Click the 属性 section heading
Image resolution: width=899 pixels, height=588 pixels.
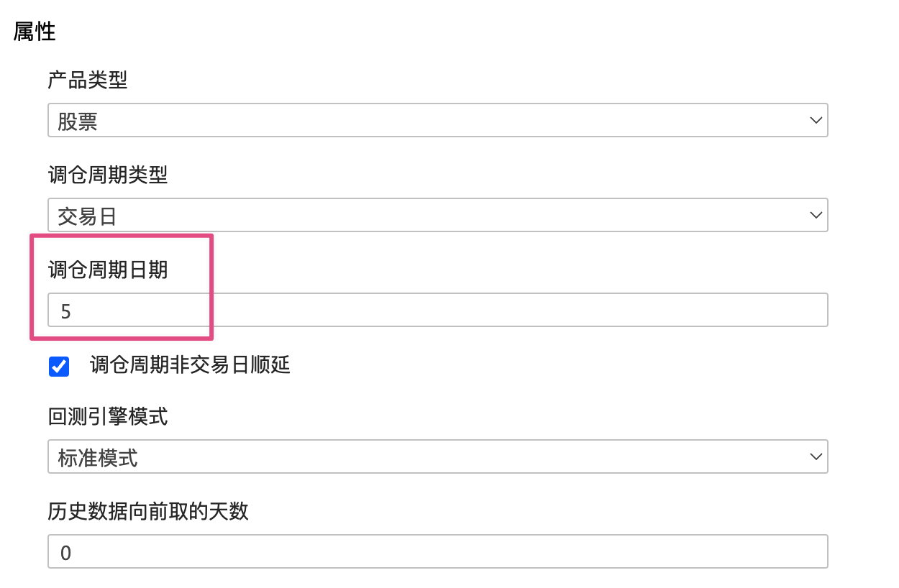[x=35, y=32]
